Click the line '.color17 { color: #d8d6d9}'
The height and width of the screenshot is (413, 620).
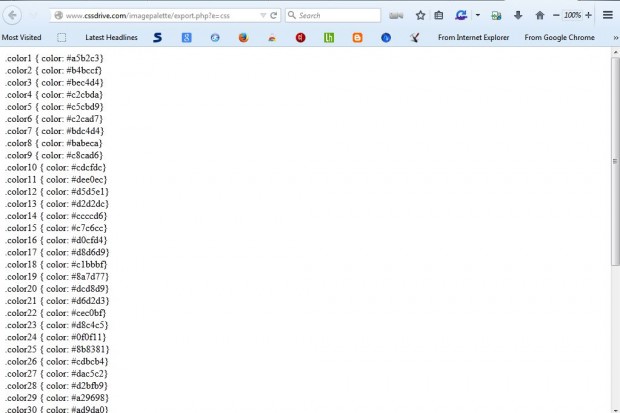click(57, 252)
